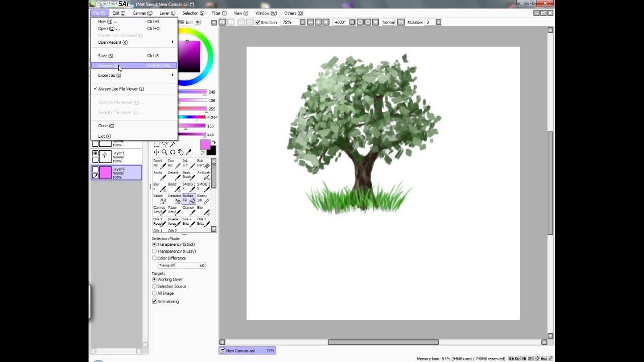The width and height of the screenshot is (644, 362).
Task: Expand the Open Recent submenu
Action: pos(133,42)
